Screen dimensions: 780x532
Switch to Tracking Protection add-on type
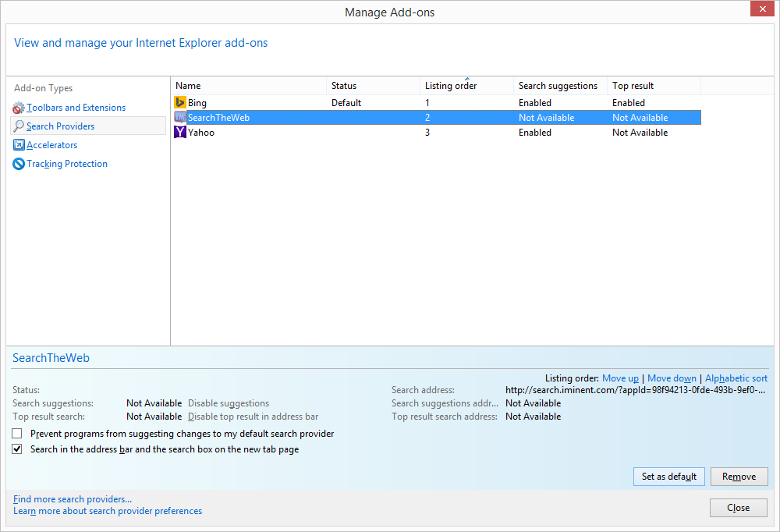coord(67,164)
